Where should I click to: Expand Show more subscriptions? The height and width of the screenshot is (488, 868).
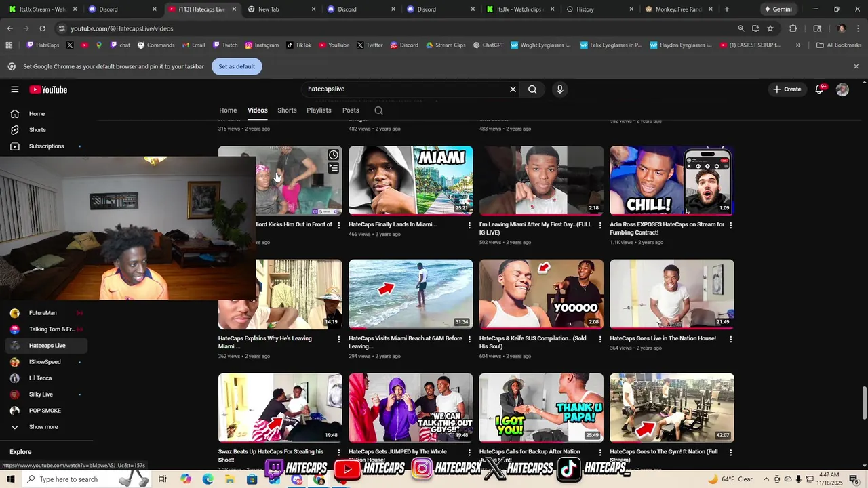[43, 427]
